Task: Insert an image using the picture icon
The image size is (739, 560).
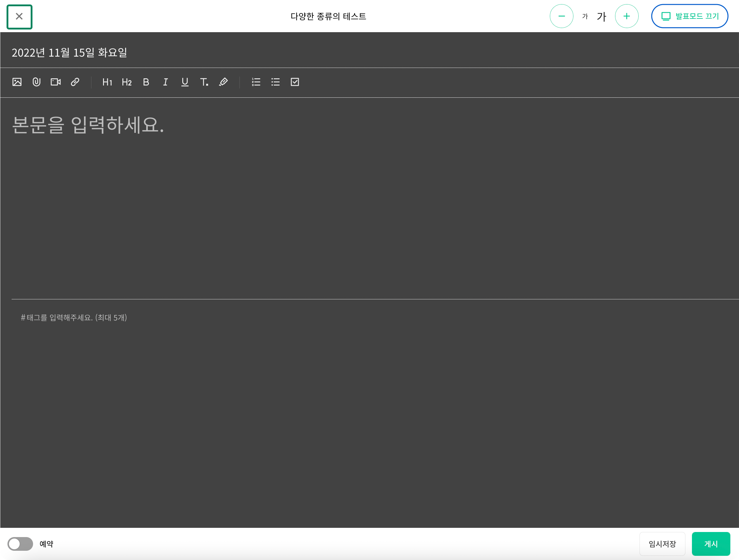Action: click(x=17, y=82)
